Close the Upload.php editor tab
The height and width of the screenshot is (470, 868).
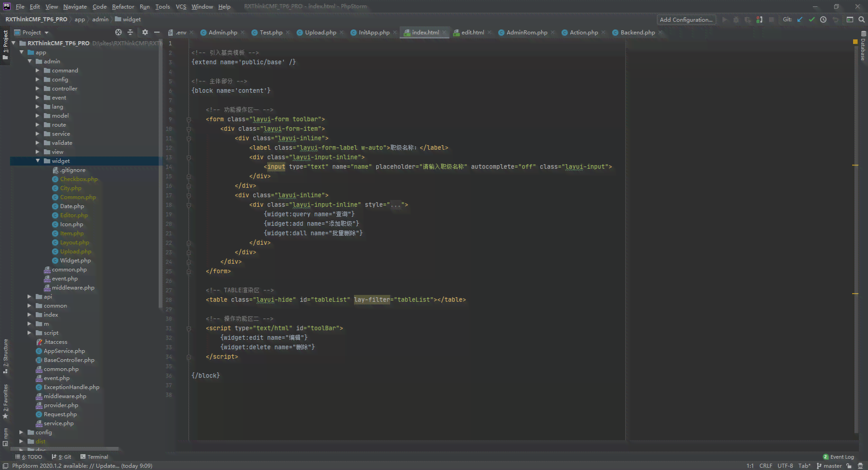[342, 33]
